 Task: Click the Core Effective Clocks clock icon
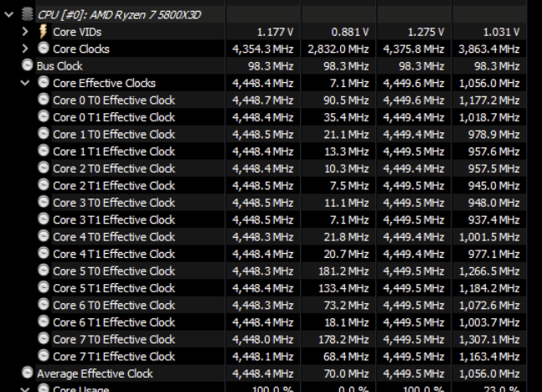(x=44, y=82)
